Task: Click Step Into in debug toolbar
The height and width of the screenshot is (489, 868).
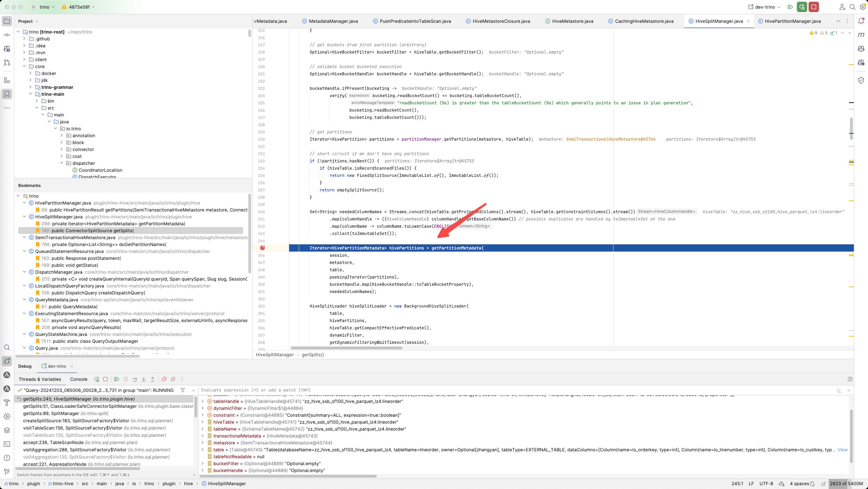Action: (x=144, y=379)
